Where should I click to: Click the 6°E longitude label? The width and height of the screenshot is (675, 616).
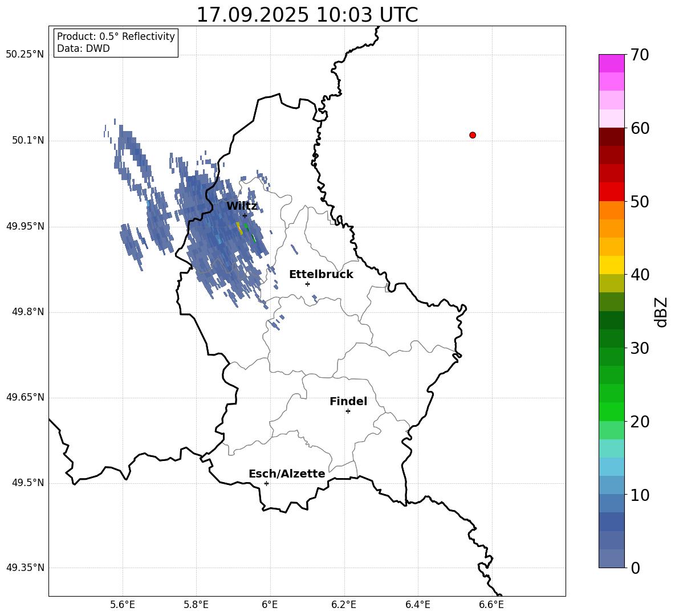point(270,605)
